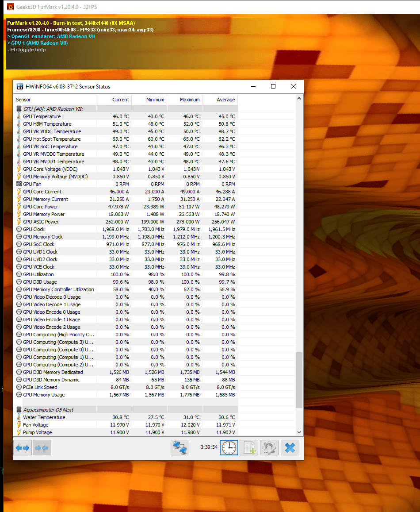Click the lightning icon beside GPU Memory Power

click(19, 214)
